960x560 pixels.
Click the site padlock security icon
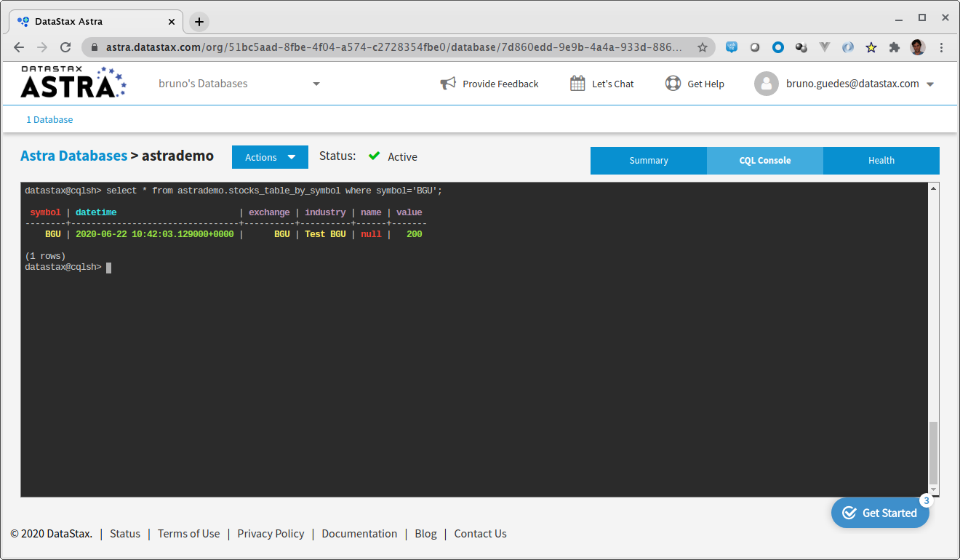(95, 47)
